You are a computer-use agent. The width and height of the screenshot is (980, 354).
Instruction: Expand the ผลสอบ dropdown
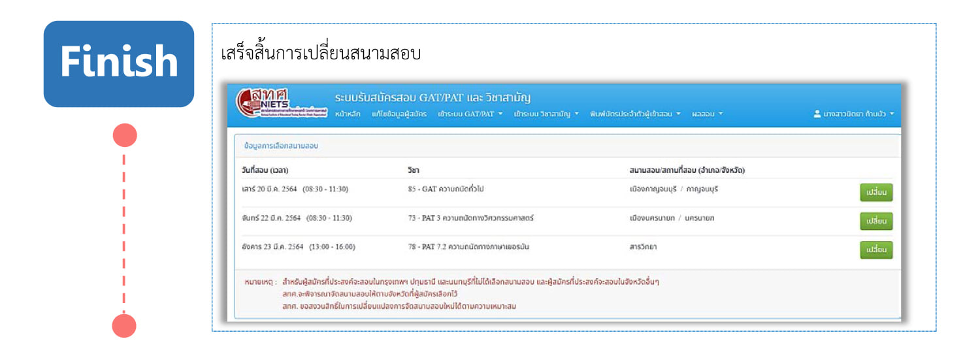coord(708,114)
